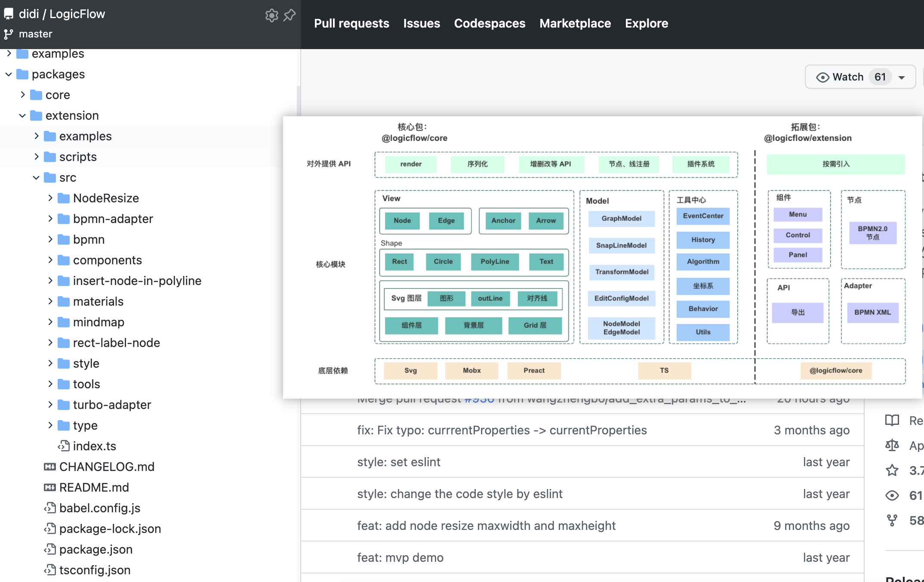Click the markdown icon of CHANGELOG.md
The height and width of the screenshot is (582, 924).
[x=50, y=467]
